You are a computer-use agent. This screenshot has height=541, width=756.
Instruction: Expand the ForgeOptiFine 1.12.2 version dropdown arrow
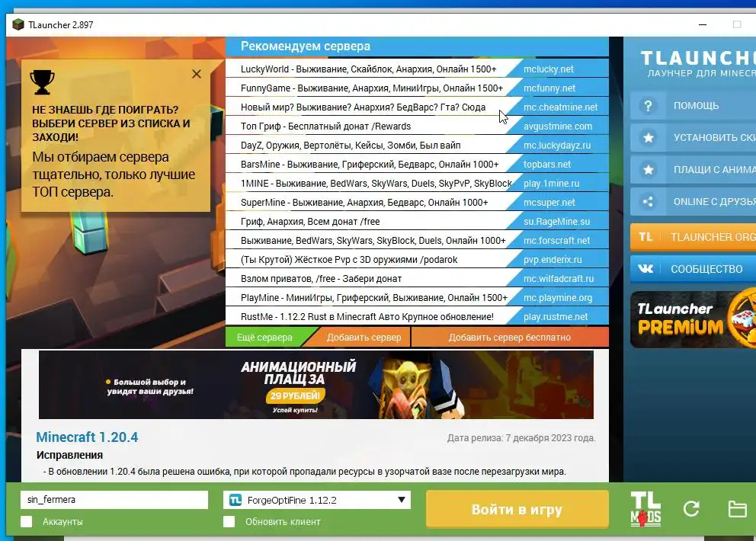point(401,500)
